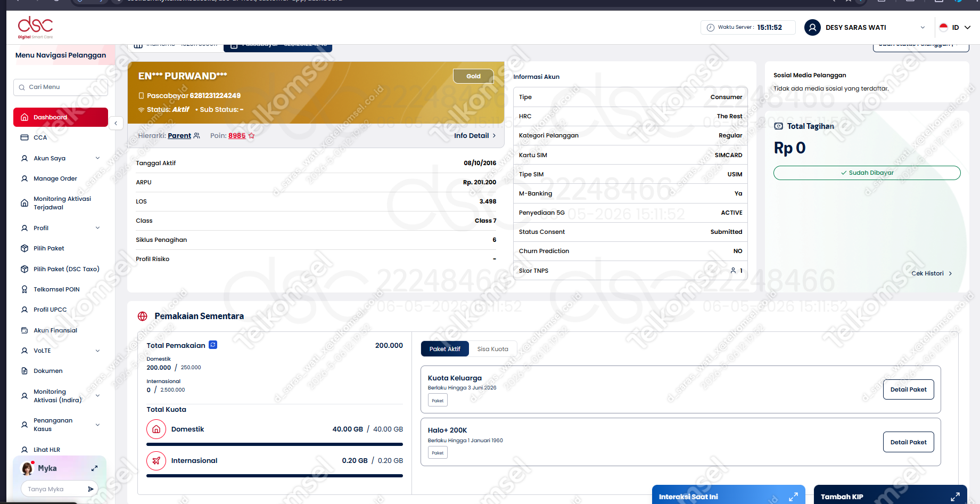Image resolution: width=980 pixels, height=504 pixels.
Task: Click the Paket tag under Halo+ 200K
Action: (x=438, y=453)
